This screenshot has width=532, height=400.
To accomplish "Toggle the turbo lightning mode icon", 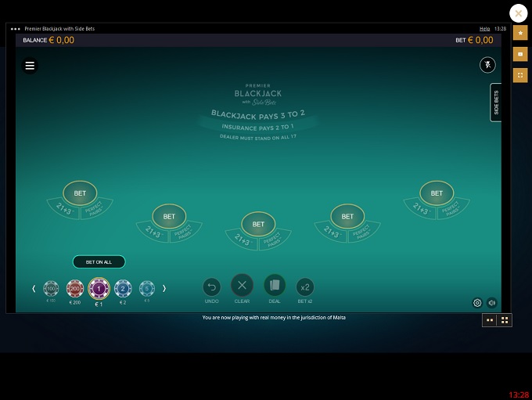I will click(x=487, y=65).
